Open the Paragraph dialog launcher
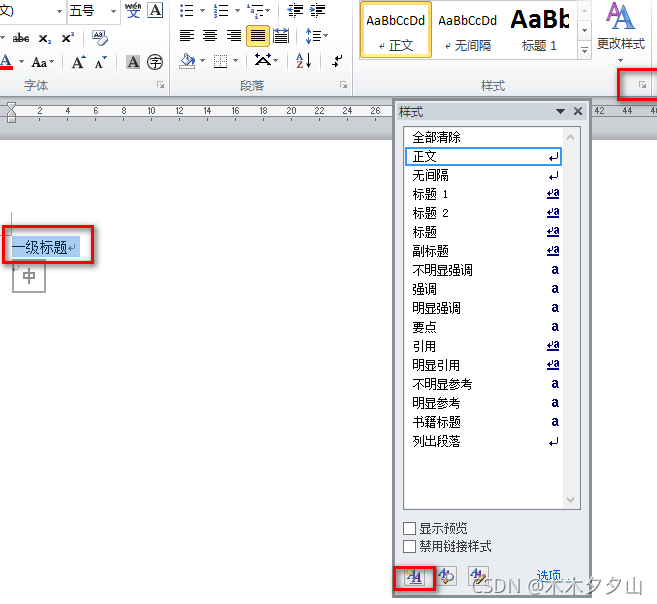This screenshot has width=657, height=604. tap(344, 85)
